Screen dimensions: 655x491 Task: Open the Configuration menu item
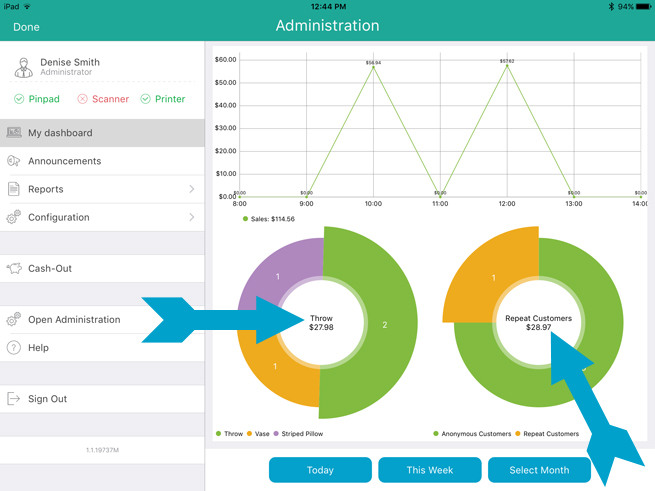(x=102, y=217)
